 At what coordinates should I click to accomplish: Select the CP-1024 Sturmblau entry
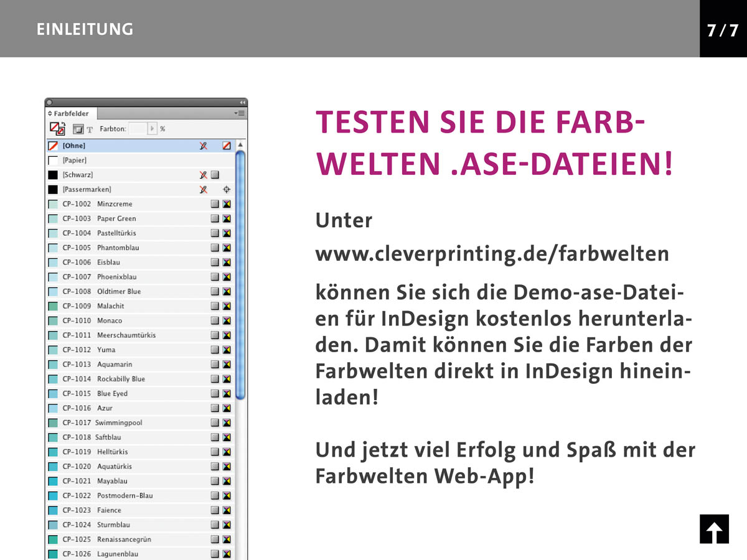[141, 525]
